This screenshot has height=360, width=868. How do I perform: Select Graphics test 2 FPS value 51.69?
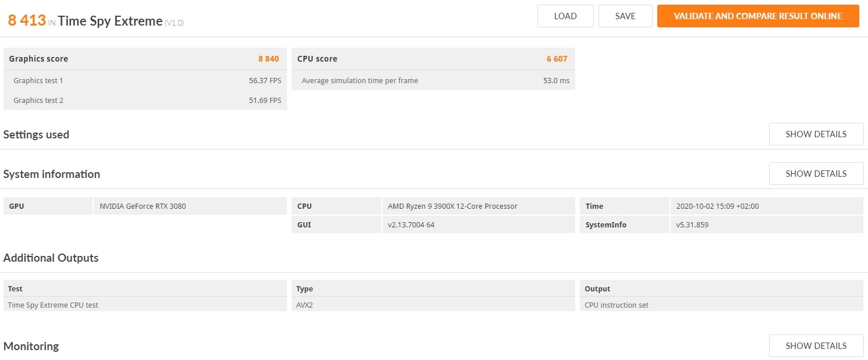265,101
